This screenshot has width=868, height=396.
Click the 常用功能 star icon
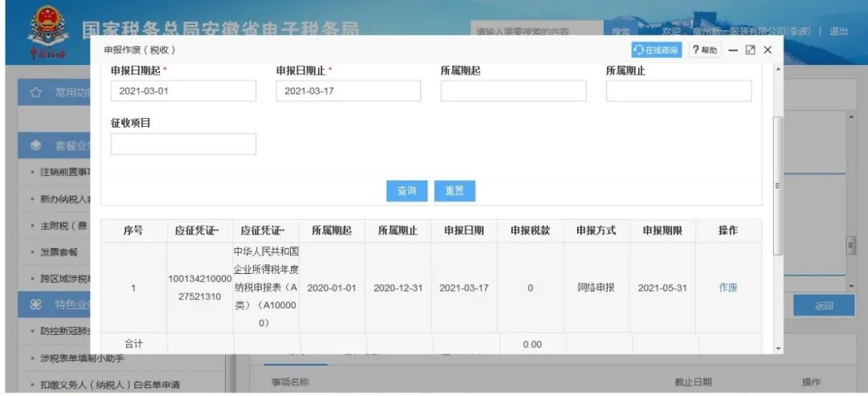36,92
